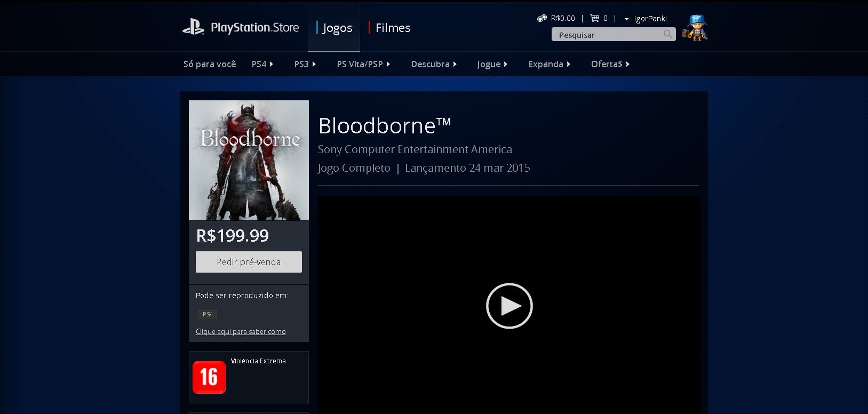Click the R$0.00 wallet balance text
868x414 pixels.
point(563,18)
